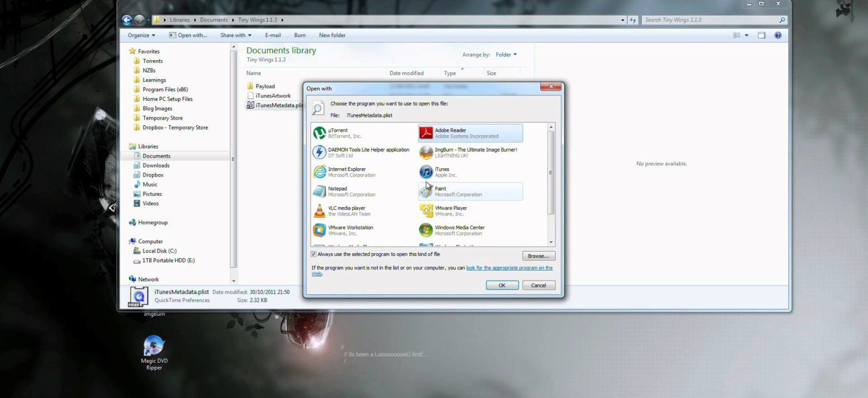This screenshot has width=868, height=398.
Task: Choose Adobe Reader icon in program list
Action: tap(426, 133)
